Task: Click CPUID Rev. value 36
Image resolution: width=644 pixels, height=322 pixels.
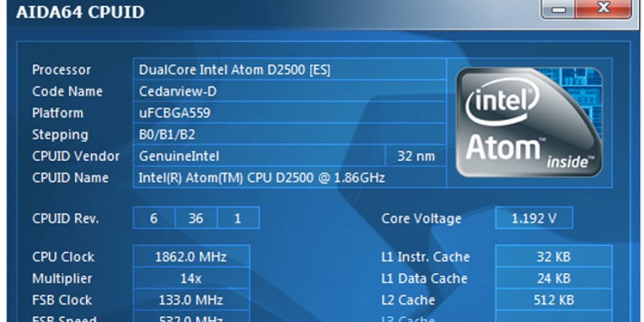Action: [196, 218]
